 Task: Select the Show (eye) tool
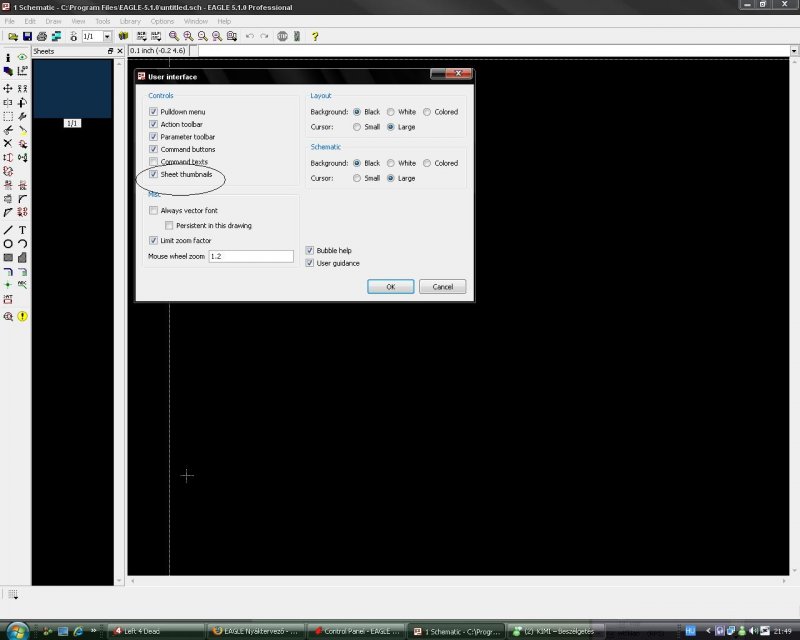pyautogui.click(x=22, y=57)
